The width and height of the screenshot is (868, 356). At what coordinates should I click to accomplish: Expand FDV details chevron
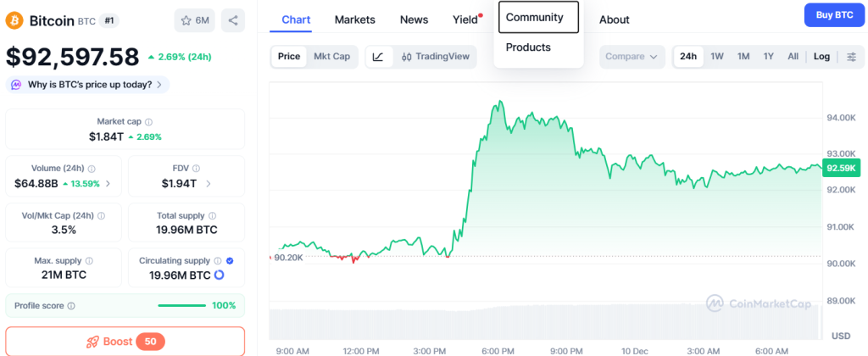point(209,183)
